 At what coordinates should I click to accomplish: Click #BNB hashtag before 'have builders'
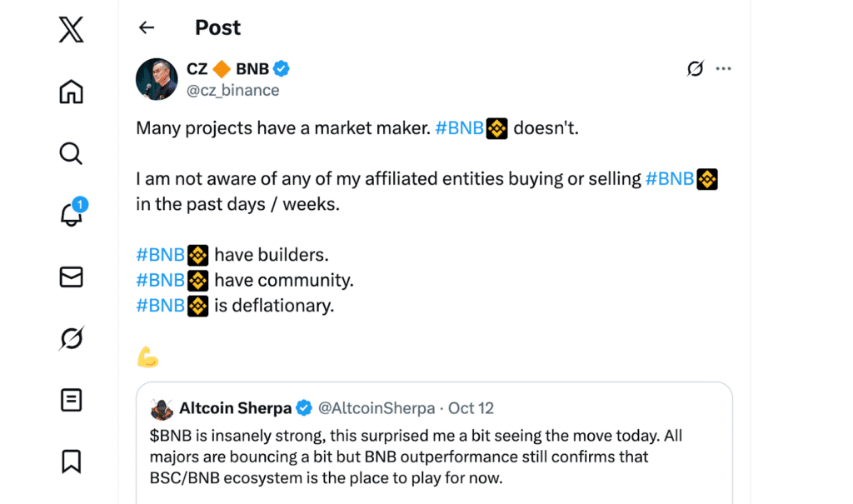click(x=160, y=255)
